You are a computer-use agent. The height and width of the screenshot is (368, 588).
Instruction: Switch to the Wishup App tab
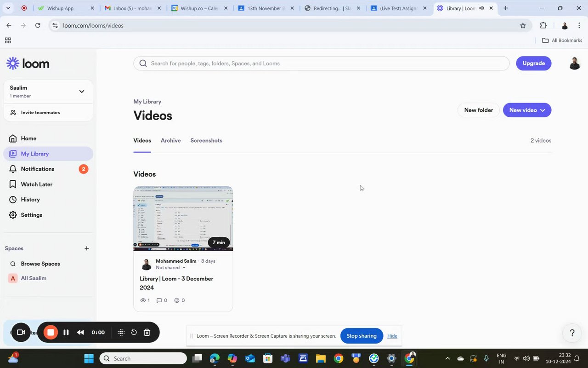pos(66,8)
